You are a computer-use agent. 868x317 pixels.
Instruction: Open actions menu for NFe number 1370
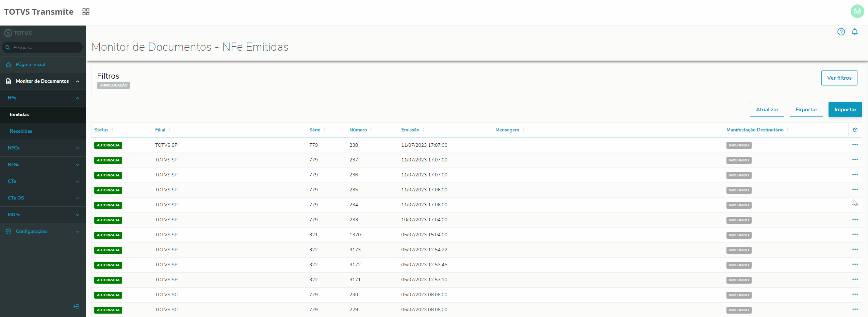point(855,235)
